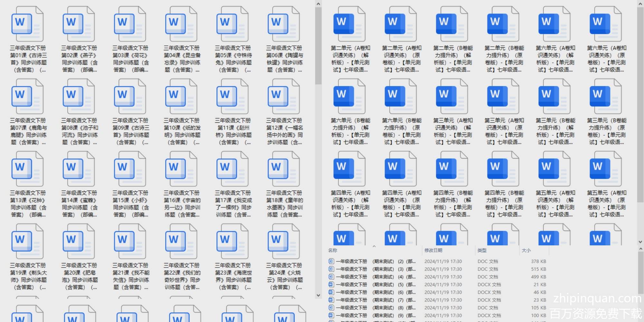Select the 第11课《赵州桥》 file icon
The width and height of the screenshot is (644, 322).
point(232,97)
